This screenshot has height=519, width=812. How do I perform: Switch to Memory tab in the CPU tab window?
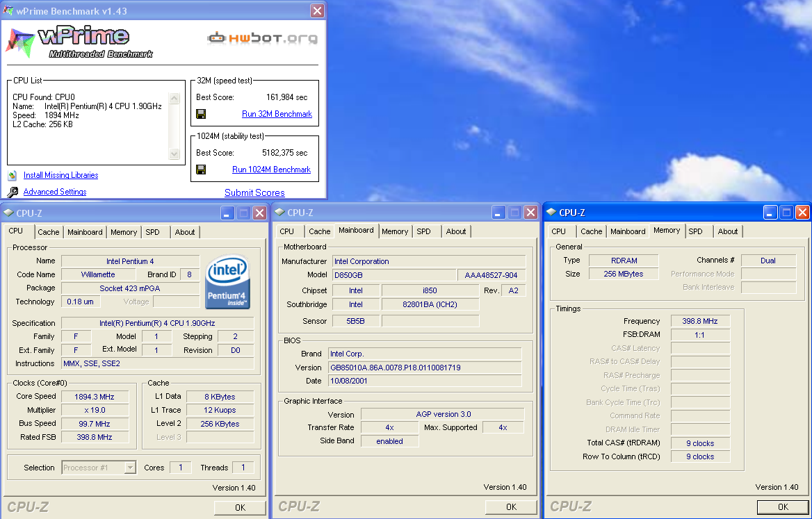(x=124, y=232)
